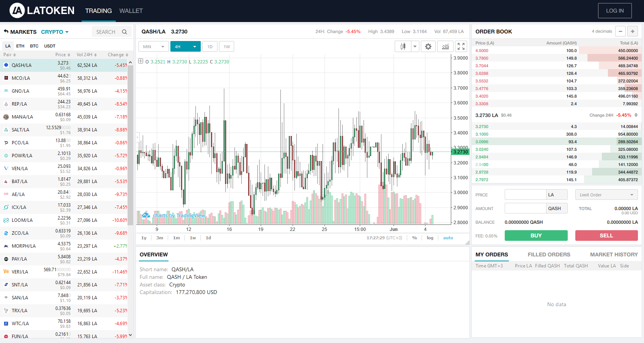This screenshot has height=343, width=644.
Task: Sort markets by Price column
Action: 63,55
